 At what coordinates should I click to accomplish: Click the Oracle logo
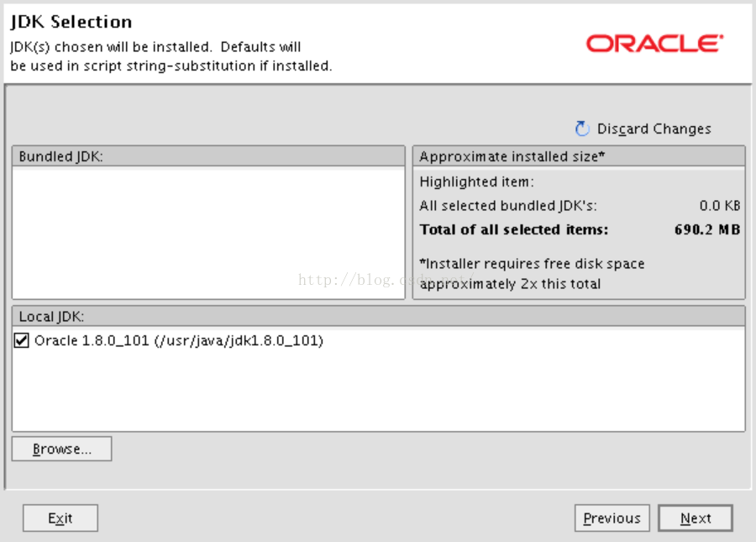[x=654, y=44]
